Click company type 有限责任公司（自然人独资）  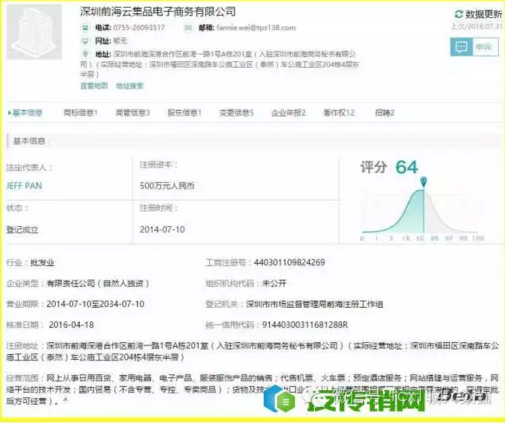coord(98,283)
